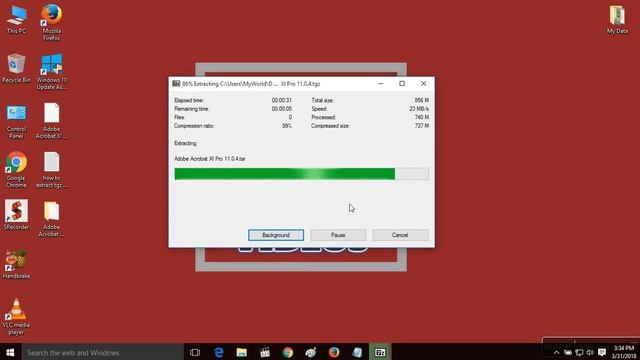
Task: Click the Remaining time value 00:00:05
Action: coord(282,109)
